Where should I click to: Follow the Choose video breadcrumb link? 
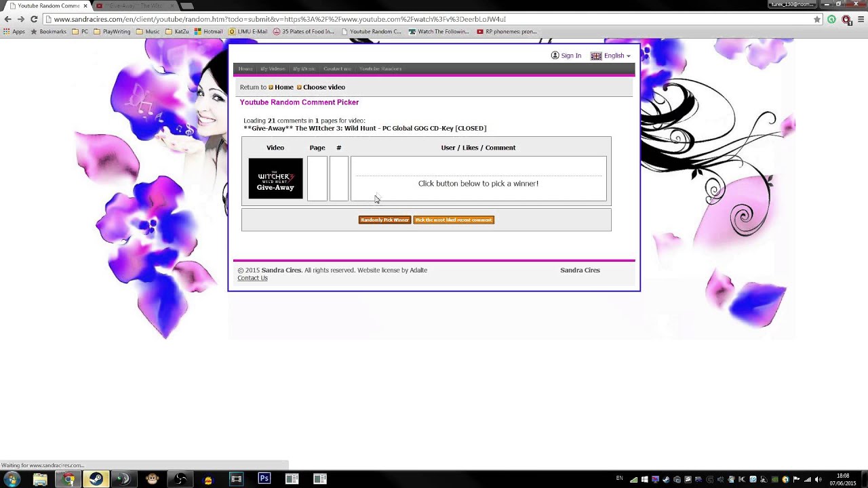click(x=323, y=87)
